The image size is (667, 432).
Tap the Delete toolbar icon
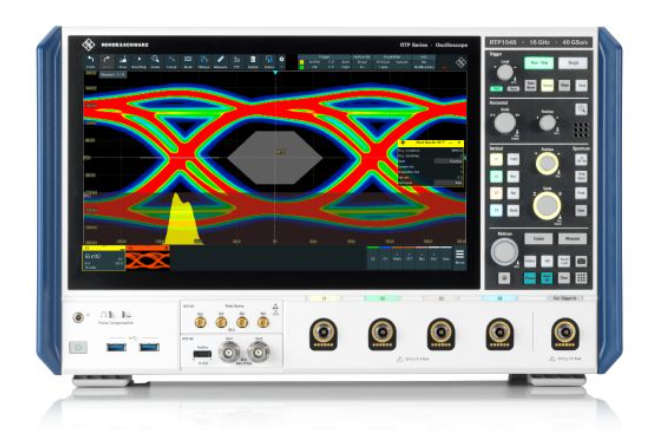[x=253, y=62]
